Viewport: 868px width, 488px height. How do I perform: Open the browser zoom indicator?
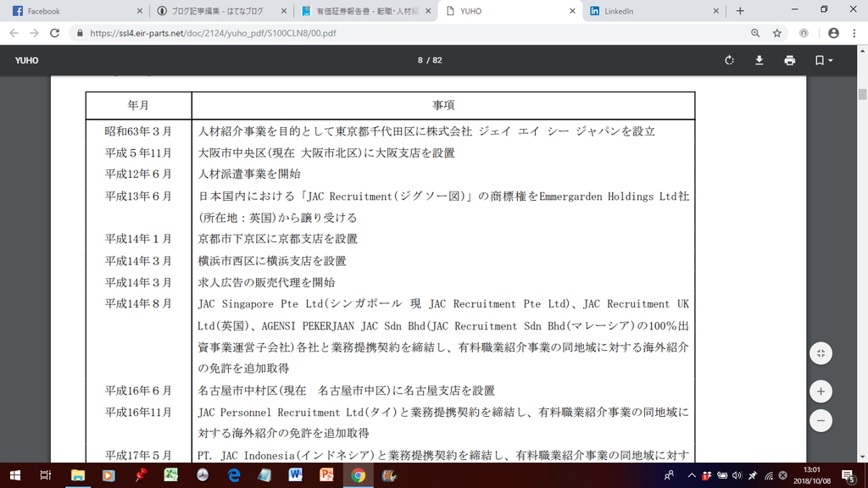[x=755, y=33]
